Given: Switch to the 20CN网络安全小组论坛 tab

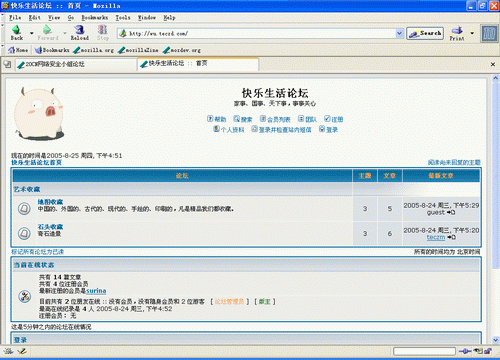Looking at the screenshot, I should pos(76,64).
